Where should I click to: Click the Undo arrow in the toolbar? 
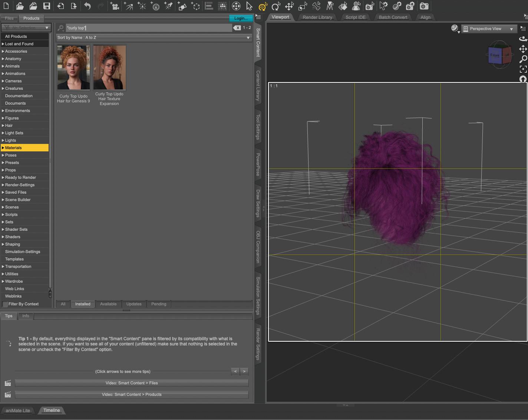(x=88, y=6)
